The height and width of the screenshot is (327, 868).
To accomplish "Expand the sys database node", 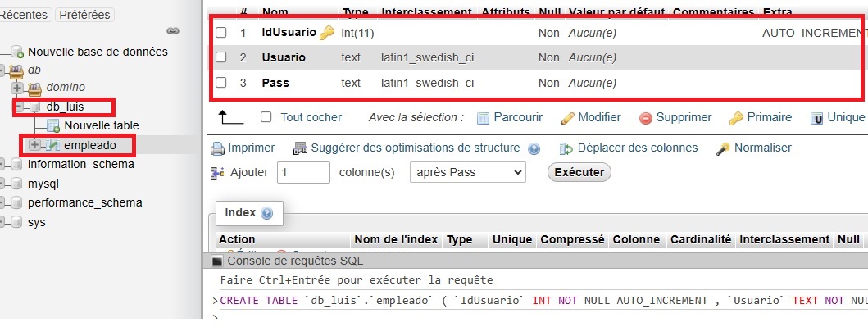I will tap(2, 222).
